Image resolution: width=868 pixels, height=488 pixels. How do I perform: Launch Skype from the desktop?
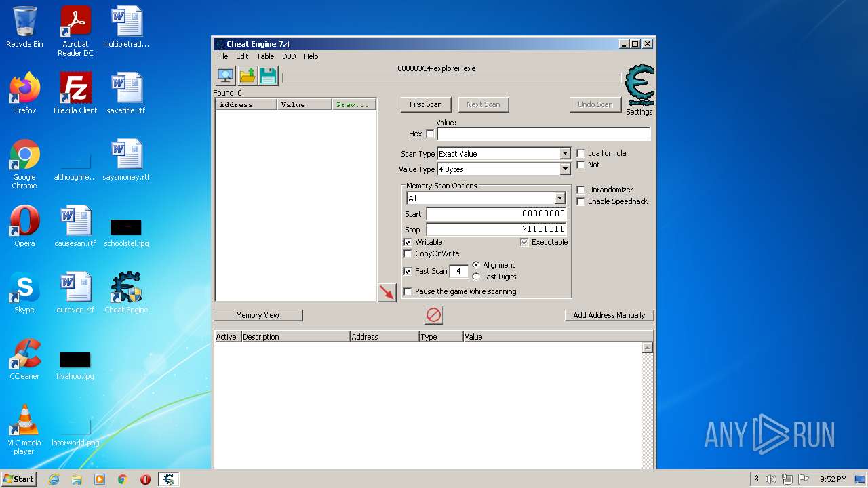pos(24,293)
